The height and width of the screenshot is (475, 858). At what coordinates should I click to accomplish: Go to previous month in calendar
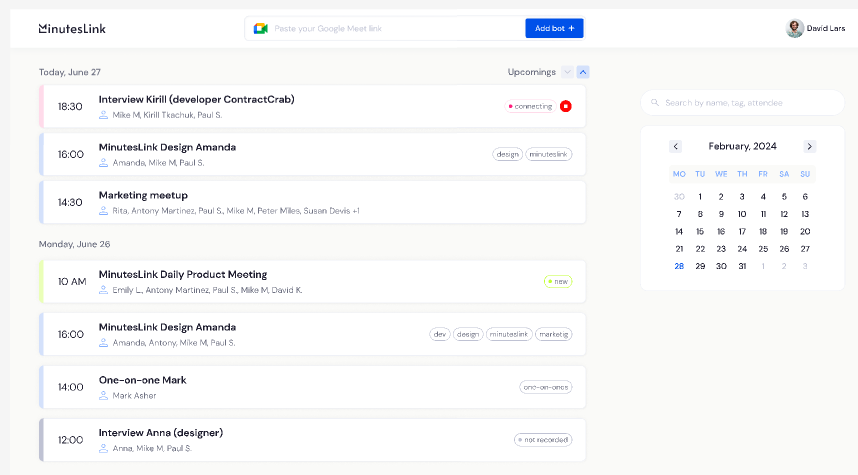pyautogui.click(x=676, y=146)
